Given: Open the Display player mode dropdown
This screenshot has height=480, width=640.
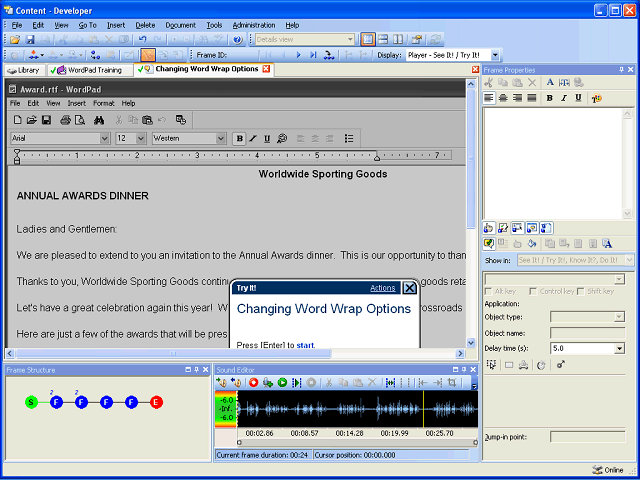Looking at the screenshot, I should click(495, 55).
